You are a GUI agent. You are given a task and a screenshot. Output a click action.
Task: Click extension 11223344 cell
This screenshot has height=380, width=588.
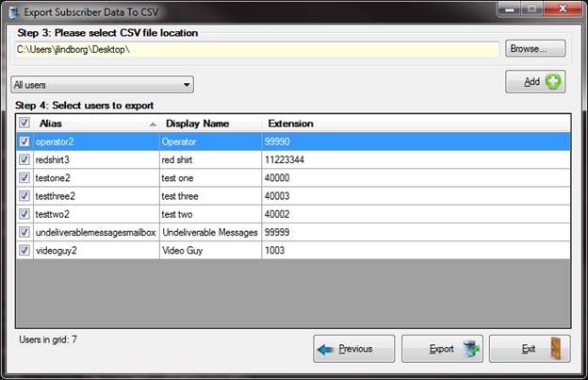click(416, 159)
